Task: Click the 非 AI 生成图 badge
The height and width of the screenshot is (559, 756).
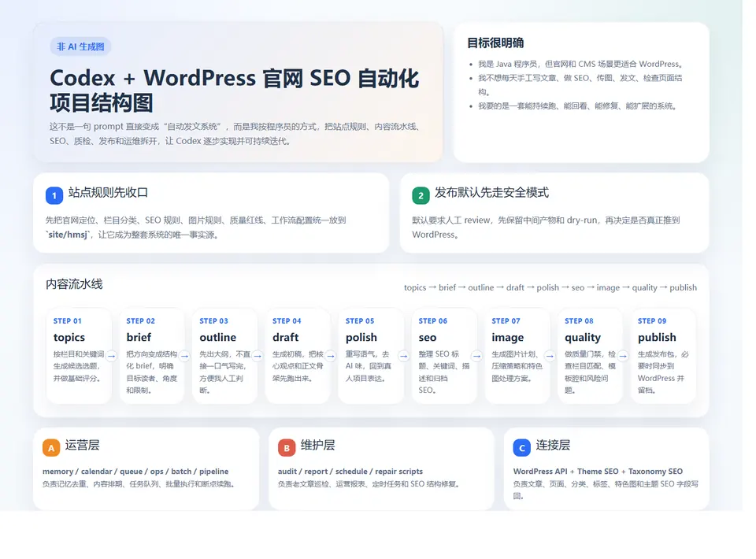Action: coord(79,46)
